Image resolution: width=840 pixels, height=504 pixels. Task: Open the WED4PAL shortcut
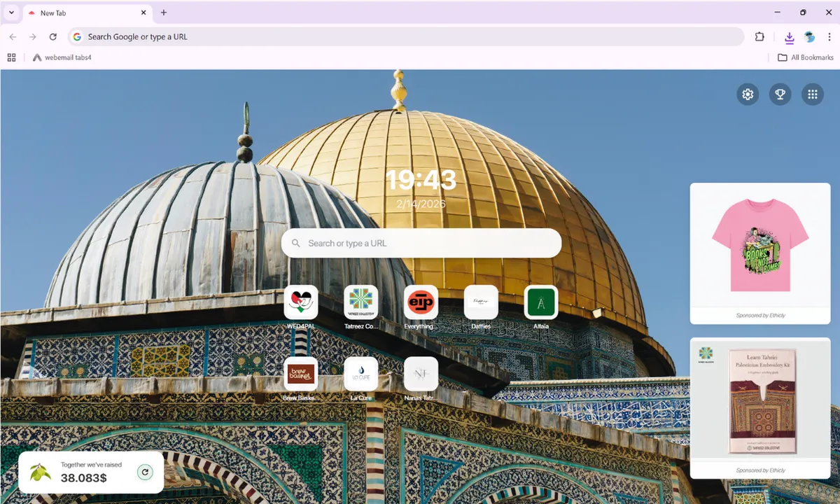pyautogui.click(x=301, y=302)
